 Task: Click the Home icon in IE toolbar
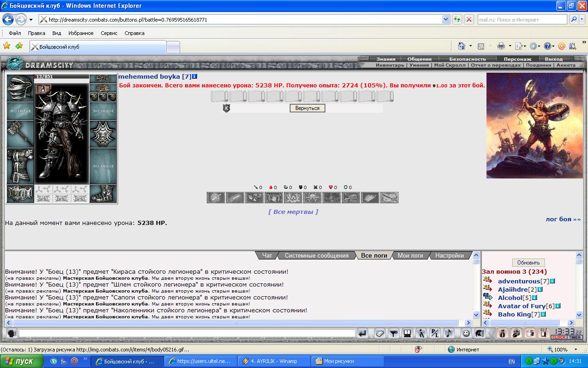point(462,46)
